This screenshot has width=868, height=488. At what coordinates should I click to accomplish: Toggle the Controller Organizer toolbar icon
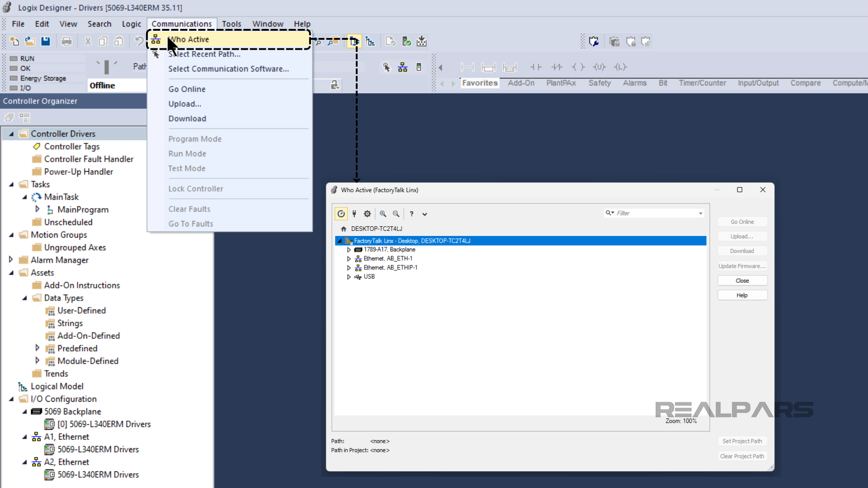click(354, 42)
